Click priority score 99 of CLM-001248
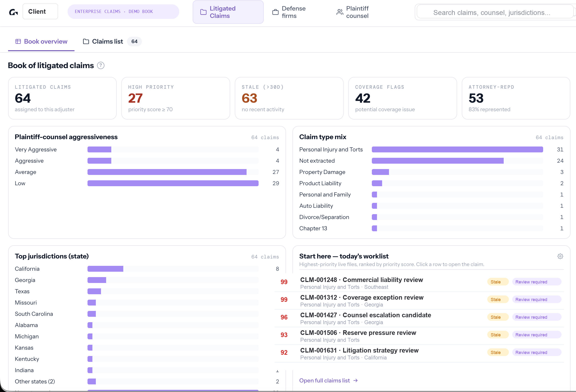576x392 pixels. click(x=284, y=282)
